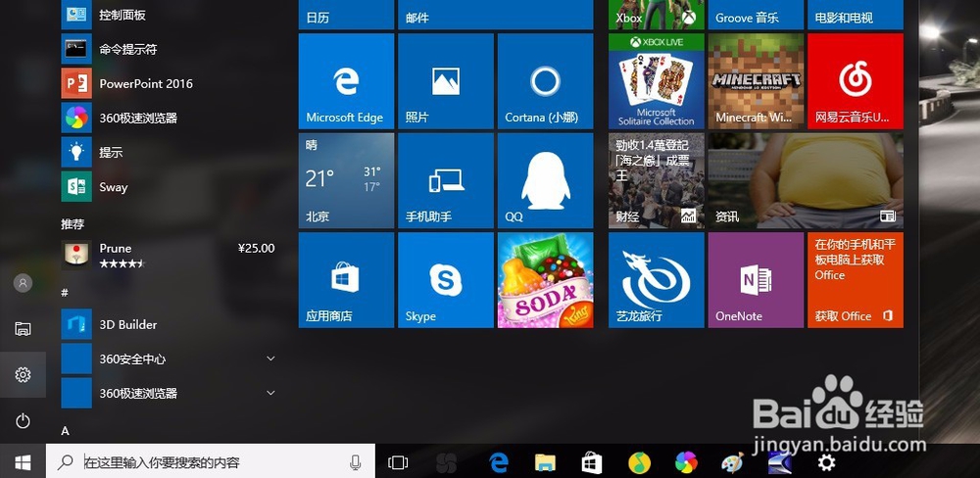Launch Command Prompt (命令提示符)

[169, 49]
